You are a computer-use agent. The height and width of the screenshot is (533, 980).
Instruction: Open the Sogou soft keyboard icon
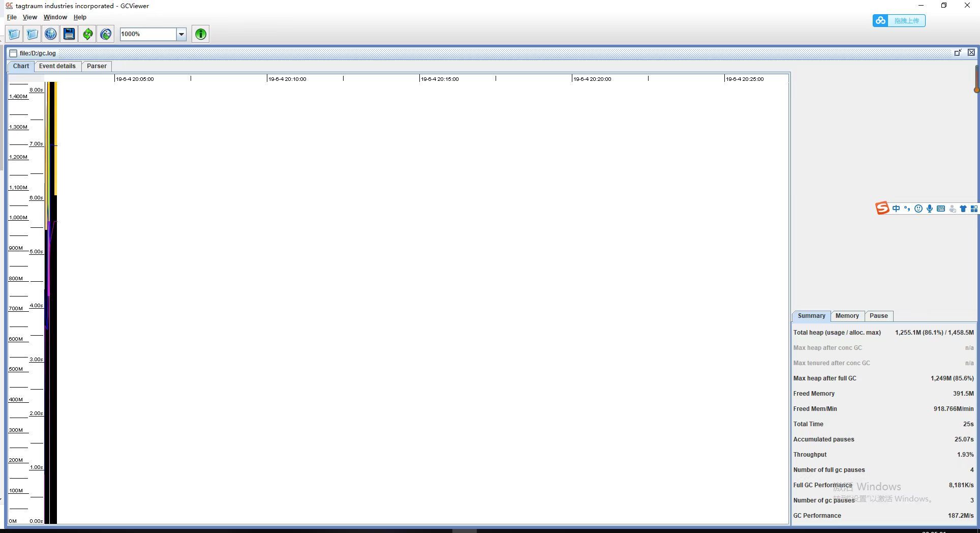(940, 209)
